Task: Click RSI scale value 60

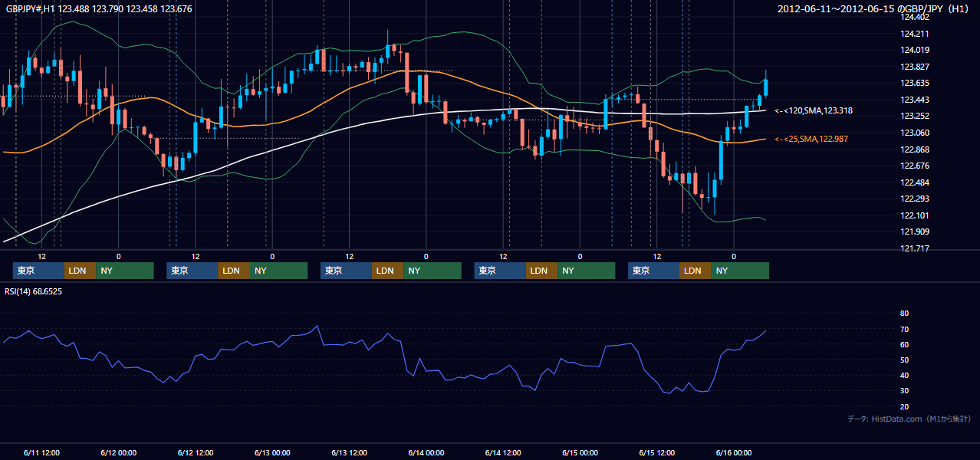Action: [904, 344]
